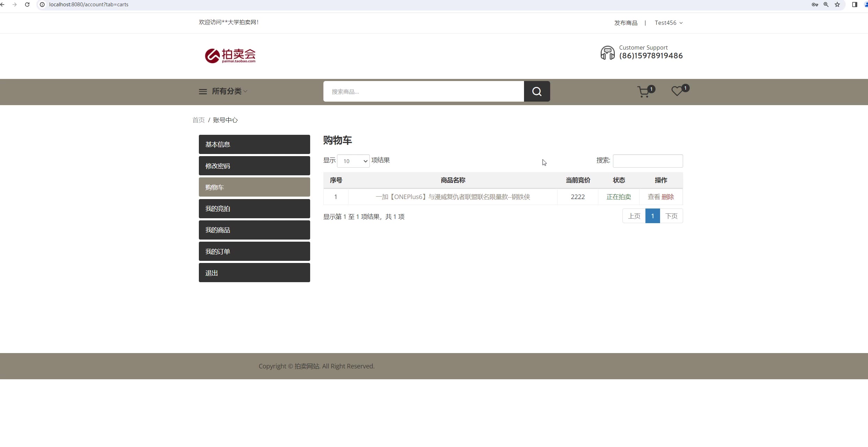
Task: Click the browser forward arrow
Action: tap(15, 5)
